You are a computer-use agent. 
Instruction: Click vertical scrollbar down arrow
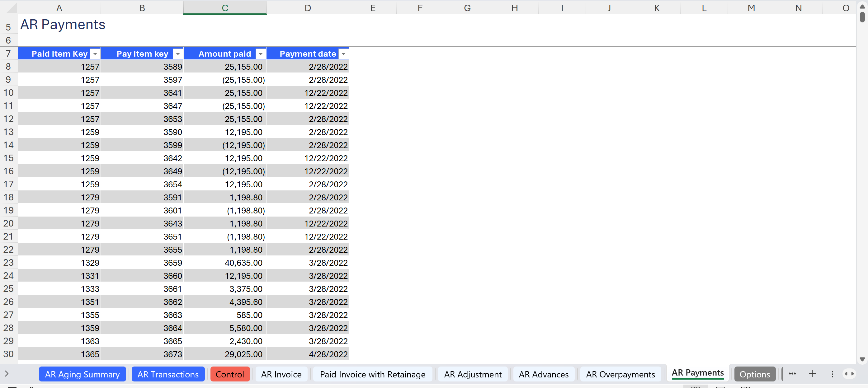(862, 360)
